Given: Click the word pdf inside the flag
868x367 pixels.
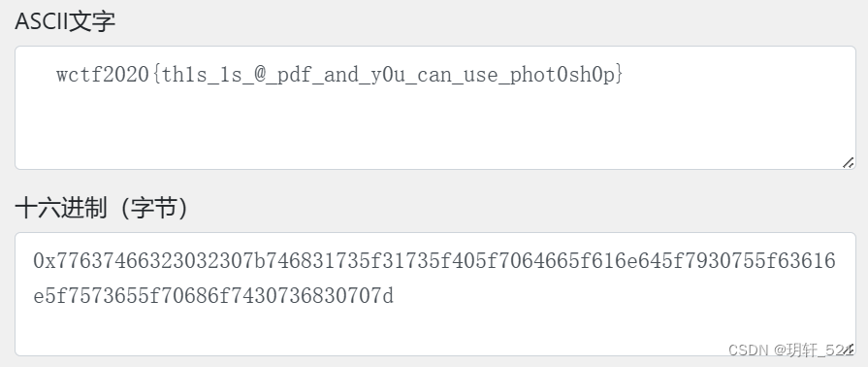Looking at the screenshot, I should click(x=296, y=76).
